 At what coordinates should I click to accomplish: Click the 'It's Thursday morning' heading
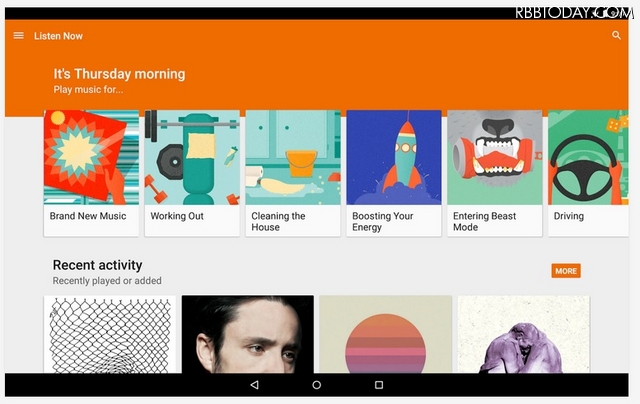coord(119,74)
